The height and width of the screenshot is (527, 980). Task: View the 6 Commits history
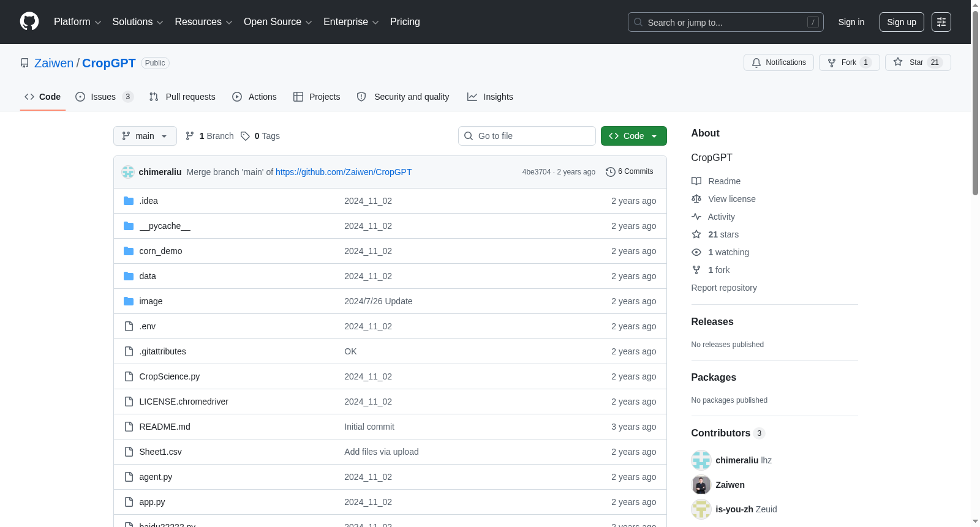pyautogui.click(x=630, y=172)
